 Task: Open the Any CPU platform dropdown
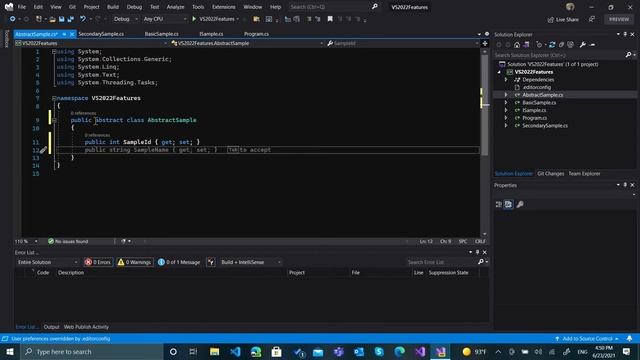(165, 19)
